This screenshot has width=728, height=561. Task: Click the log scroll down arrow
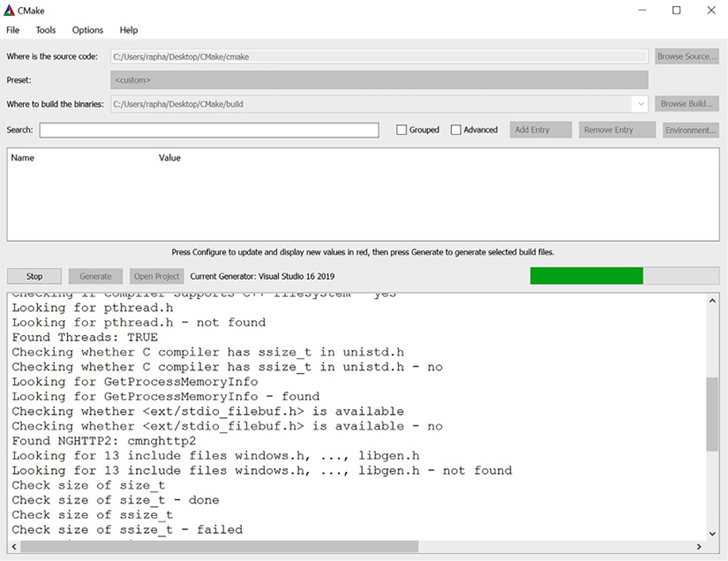tap(712, 534)
